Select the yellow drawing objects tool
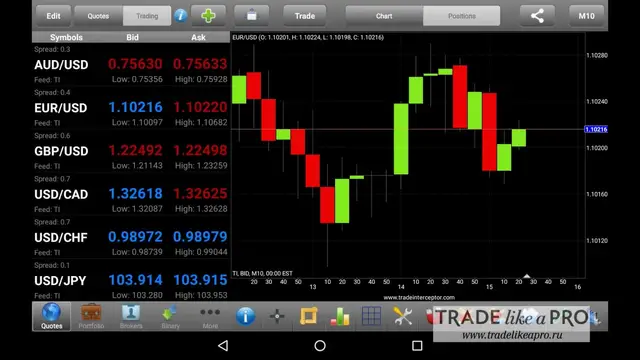This screenshot has height=360, width=640. [x=309, y=316]
